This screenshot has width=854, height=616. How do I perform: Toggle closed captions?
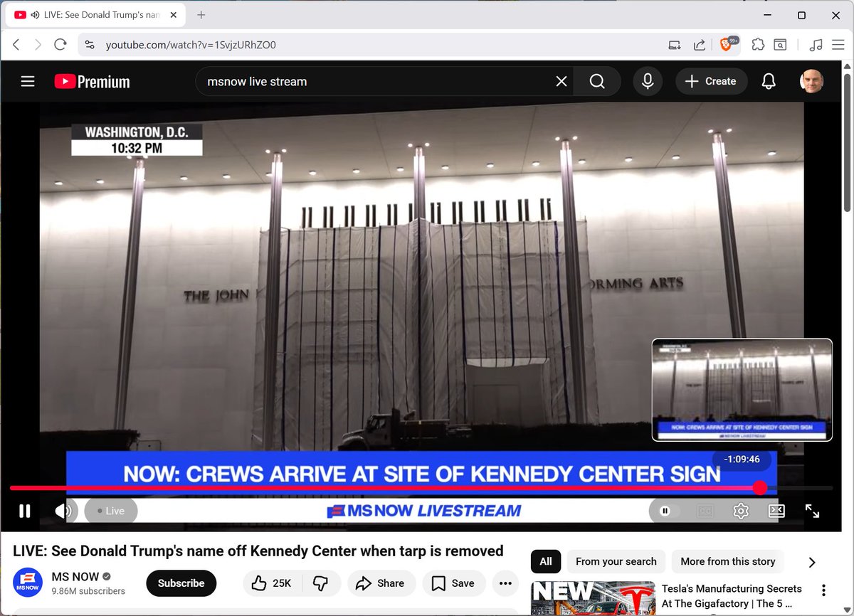point(705,511)
